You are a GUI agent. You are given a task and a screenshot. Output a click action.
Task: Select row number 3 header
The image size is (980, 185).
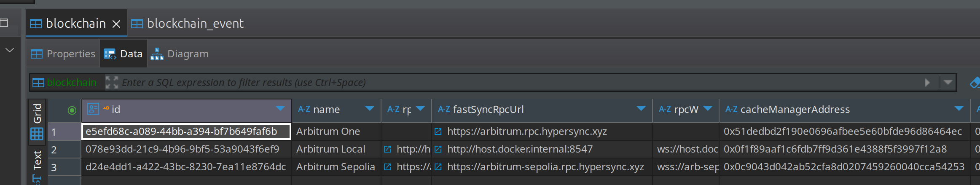[x=64, y=167]
